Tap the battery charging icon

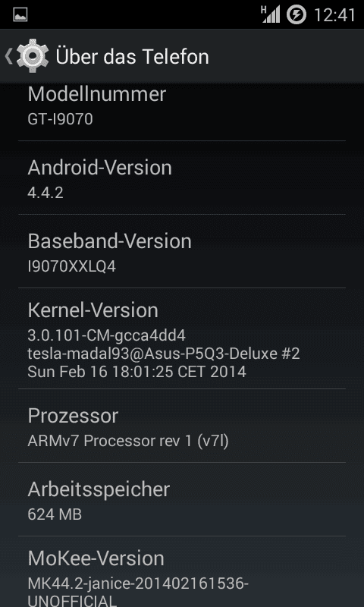[x=297, y=14]
